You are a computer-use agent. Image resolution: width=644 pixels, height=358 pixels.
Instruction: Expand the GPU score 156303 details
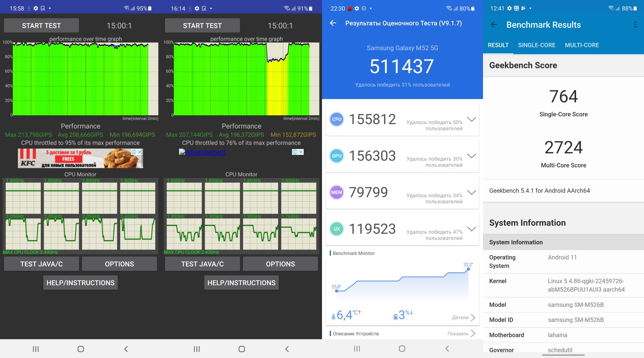(472, 156)
